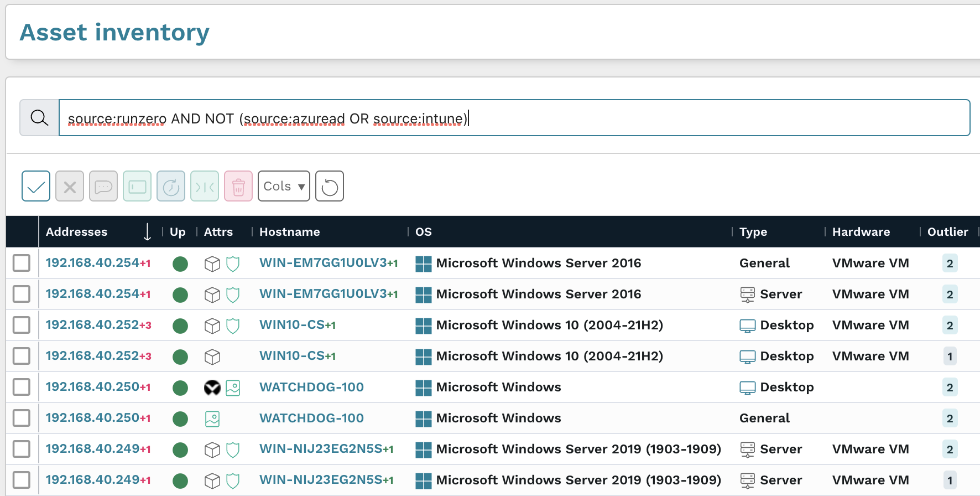980x496 pixels.
Task: Click the Hostname column header
Action: pyautogui.click(x=290, y=232)
